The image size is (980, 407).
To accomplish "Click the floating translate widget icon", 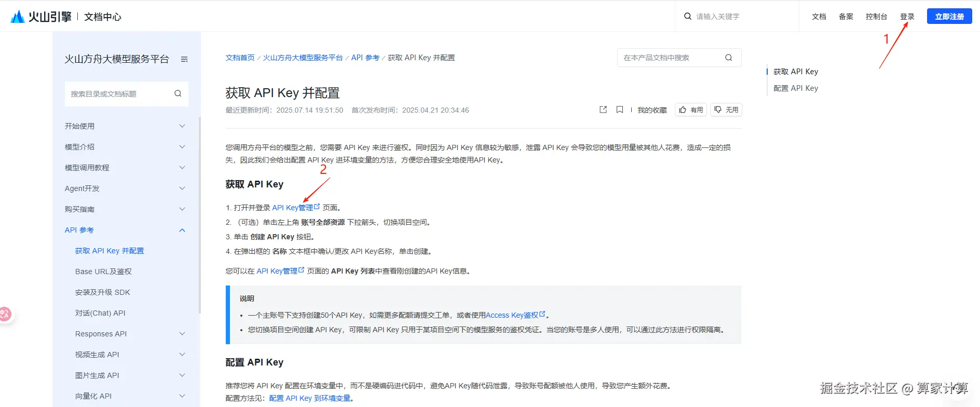I will (5, 314).
